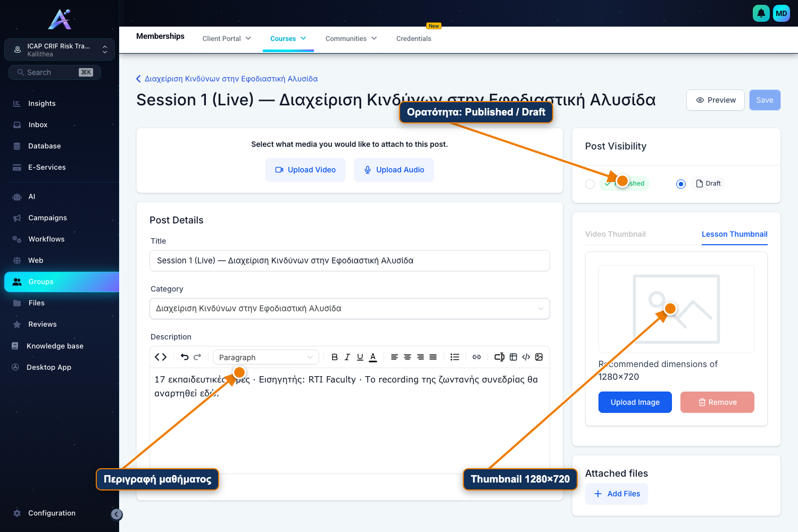
Task: Remove the lesson thumbnail
Action: click(x=717, y=402)
